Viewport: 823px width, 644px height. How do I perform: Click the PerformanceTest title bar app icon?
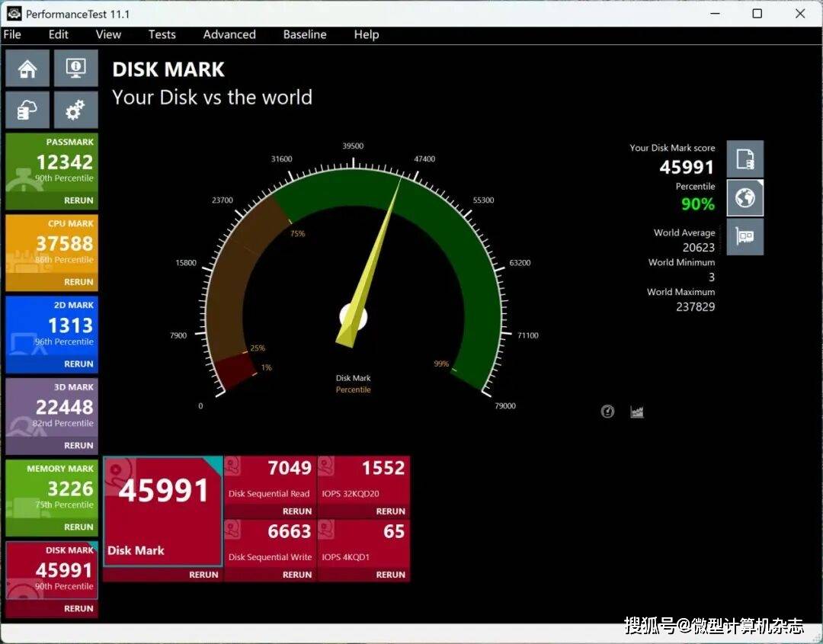click(x=14, y=14)
